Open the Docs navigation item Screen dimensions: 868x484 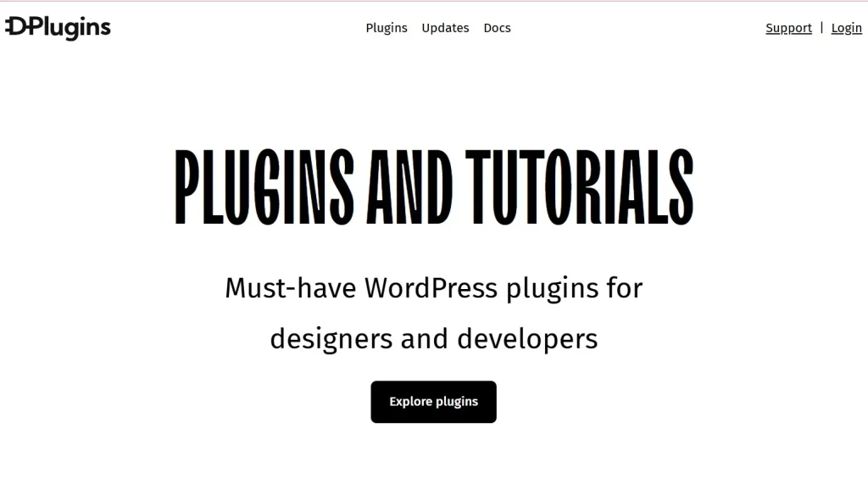497,28
